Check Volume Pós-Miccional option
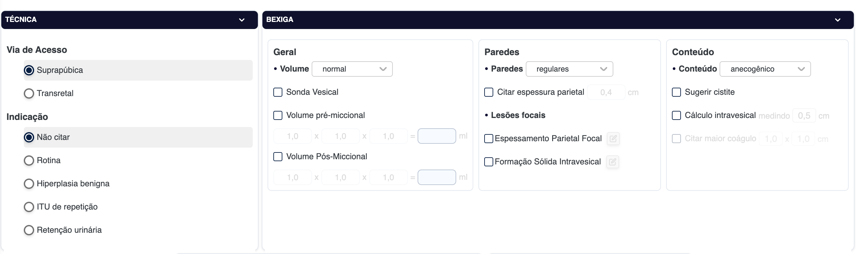Image resolution: width=868 pixels, height=254 pixels. pyautogui.click(x=278, y=157)
